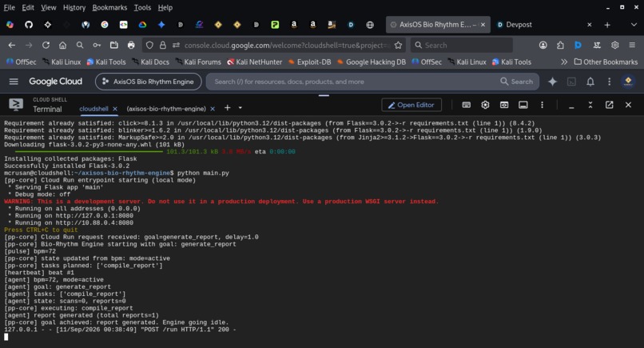
Task: Open the Cloud Shell three-dot more menu
Action: tap(543, 105)
